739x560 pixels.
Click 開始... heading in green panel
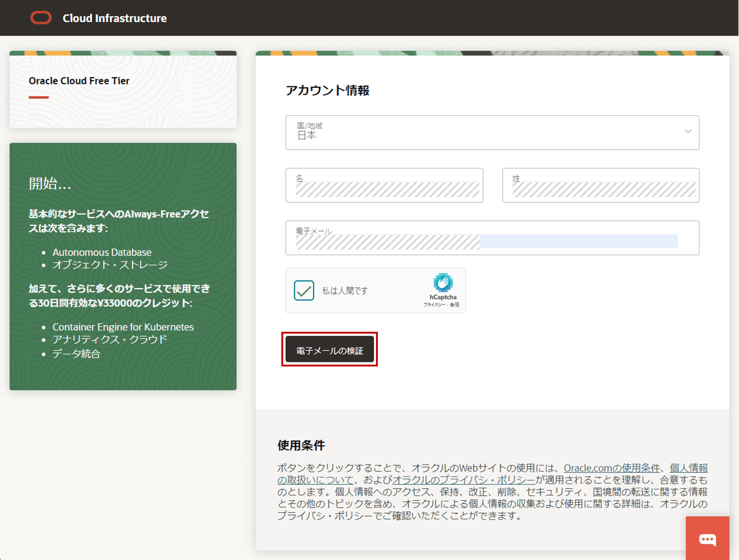(x=50, y=183)
